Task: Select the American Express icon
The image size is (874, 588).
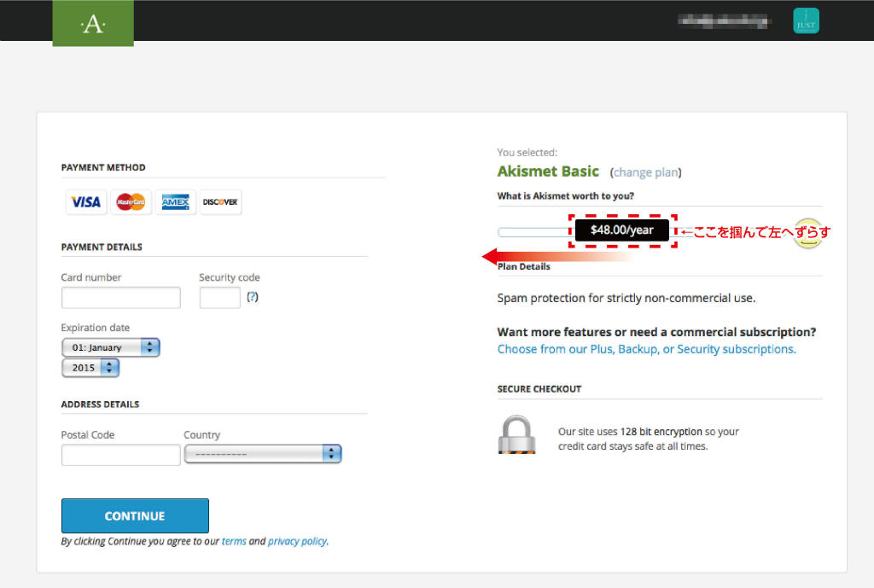Action: 176,201
